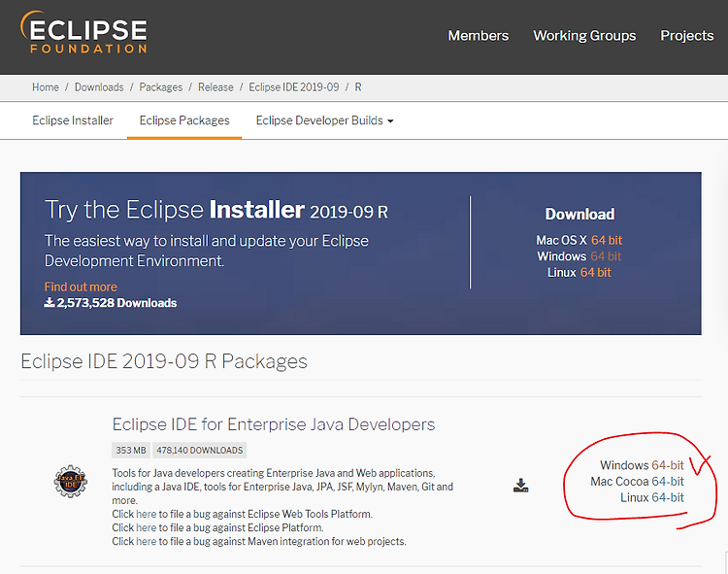Image resolution: width=728 pixels, height=574 pixels.
Task: Download installer for Mac OS X 64 bit
Action: click(607, 240)
